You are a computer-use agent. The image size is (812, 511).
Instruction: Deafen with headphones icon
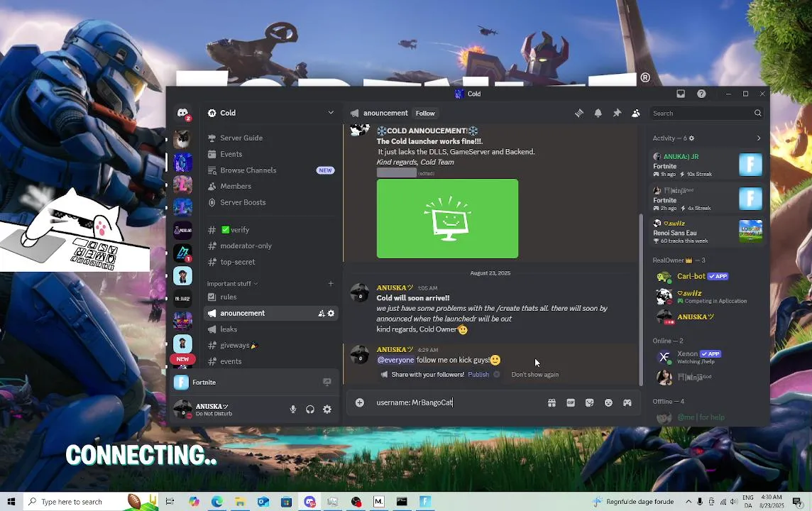click(x=309, y=409)
